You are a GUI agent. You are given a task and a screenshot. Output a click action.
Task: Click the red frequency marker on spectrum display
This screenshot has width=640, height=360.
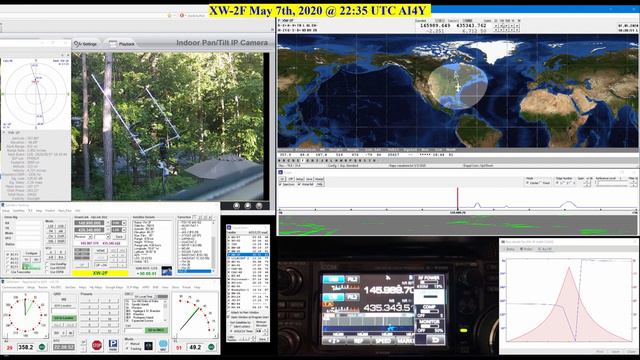tap(457, 198)
